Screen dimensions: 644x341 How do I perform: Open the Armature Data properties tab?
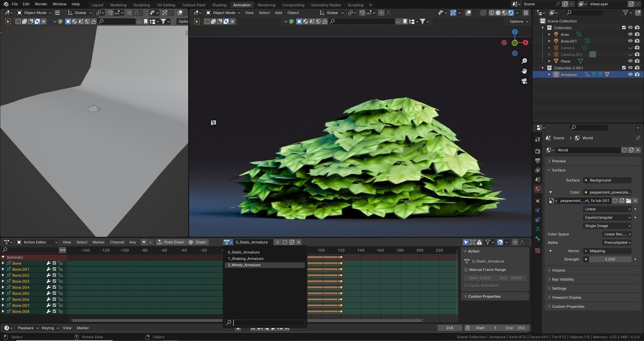[538, 229]
